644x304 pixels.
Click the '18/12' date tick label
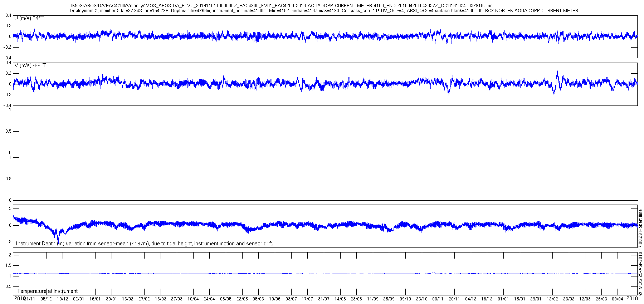click(x=487, y=299)
